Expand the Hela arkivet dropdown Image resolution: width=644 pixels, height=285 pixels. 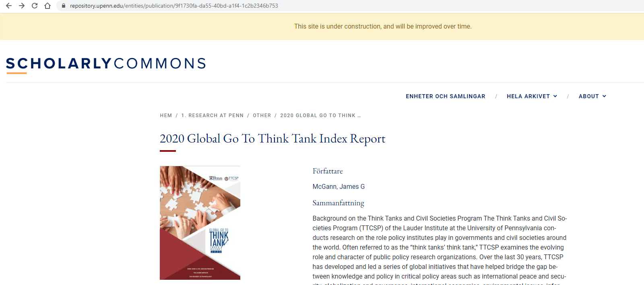pyautogui.click(x=532, y=96)
